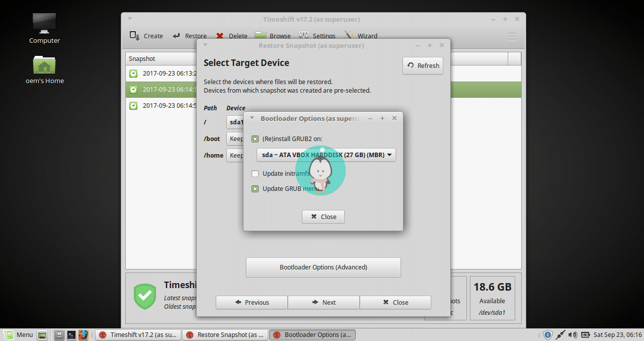Click the Create snapshot icon

click(x=135, y=35)
